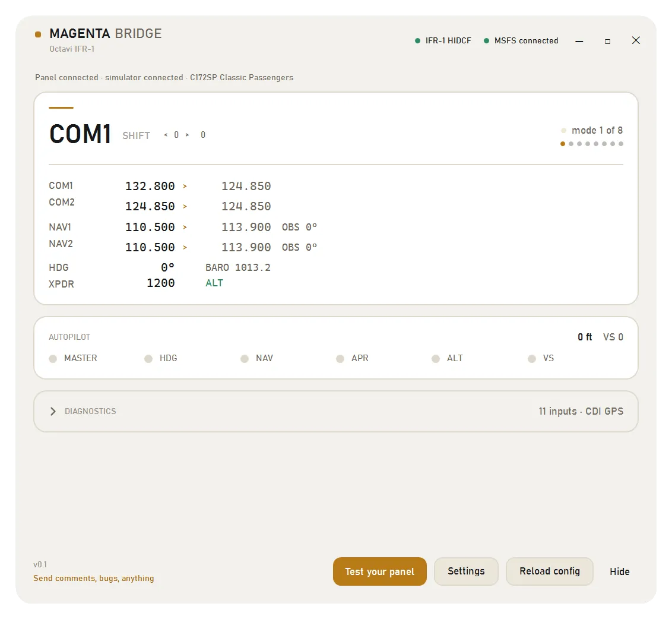Click Reload config

[550, 571]
